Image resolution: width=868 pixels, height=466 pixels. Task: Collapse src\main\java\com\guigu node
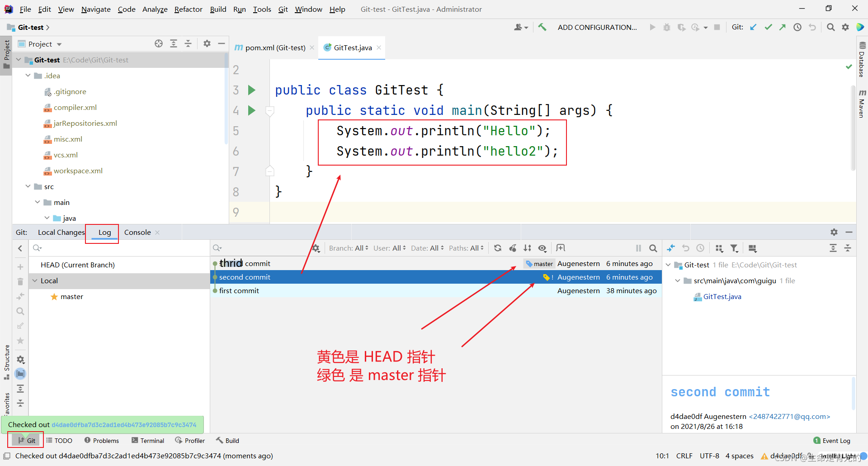click(678, 281)
